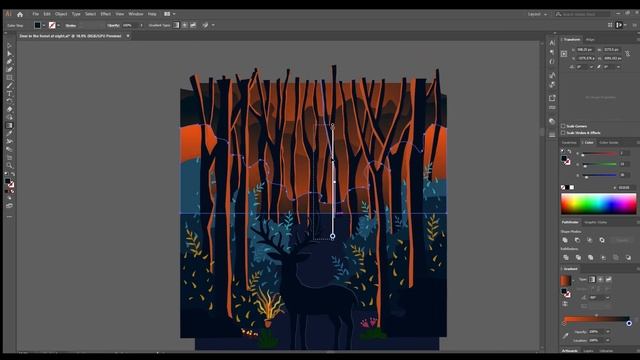This screenshot has width=640, height=360.
Task: Click Swap Fill and Stroke in toolbar
Action: [x=13, y=174]
